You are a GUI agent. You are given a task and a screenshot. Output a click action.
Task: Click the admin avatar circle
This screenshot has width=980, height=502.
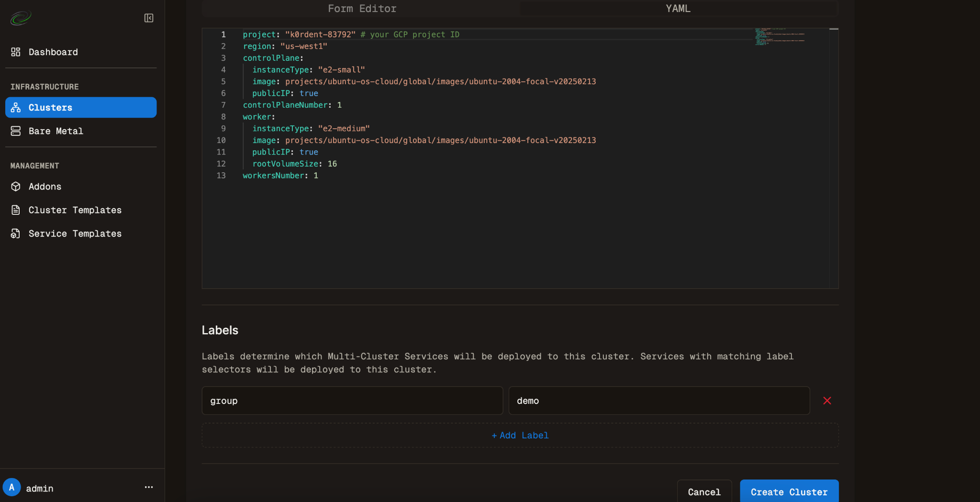click(12, 488)
